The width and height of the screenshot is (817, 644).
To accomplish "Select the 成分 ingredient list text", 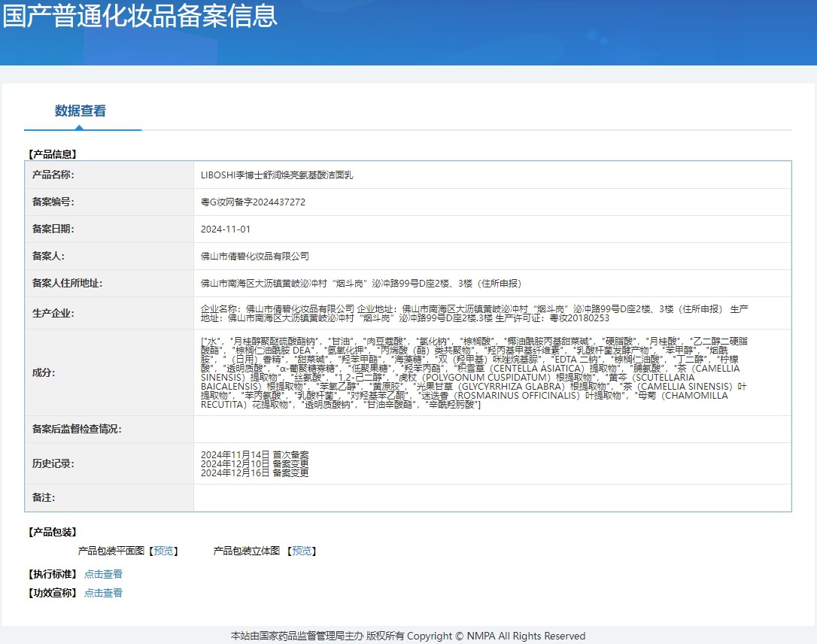I will click(474, 372).
